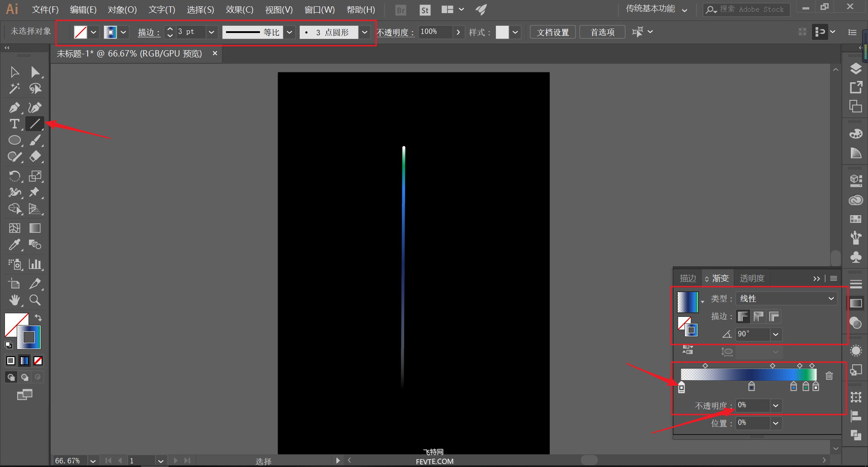Open gradient angle 90° dropdown

[776, 334]
